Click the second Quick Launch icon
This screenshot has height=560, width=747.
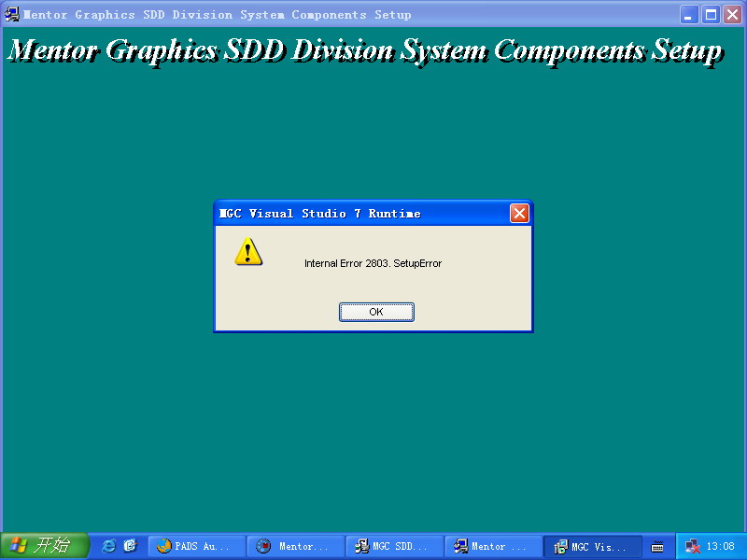pos(130,546)
